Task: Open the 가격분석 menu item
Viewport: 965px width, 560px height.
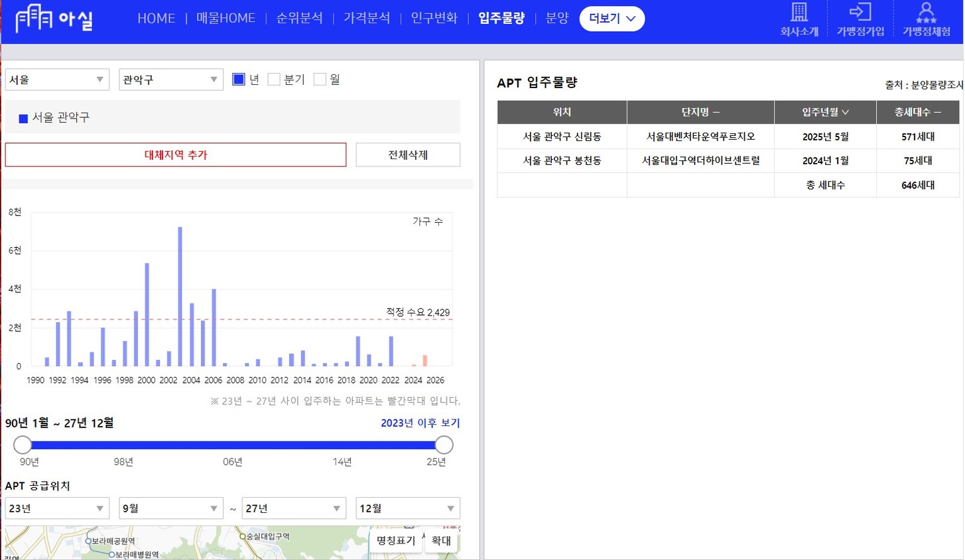Action: pyautogui.click(x=367, y=19)
